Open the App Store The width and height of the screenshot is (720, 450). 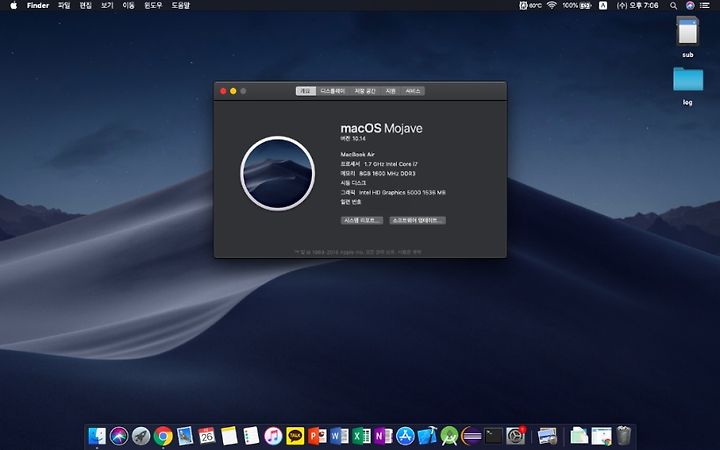405,436
